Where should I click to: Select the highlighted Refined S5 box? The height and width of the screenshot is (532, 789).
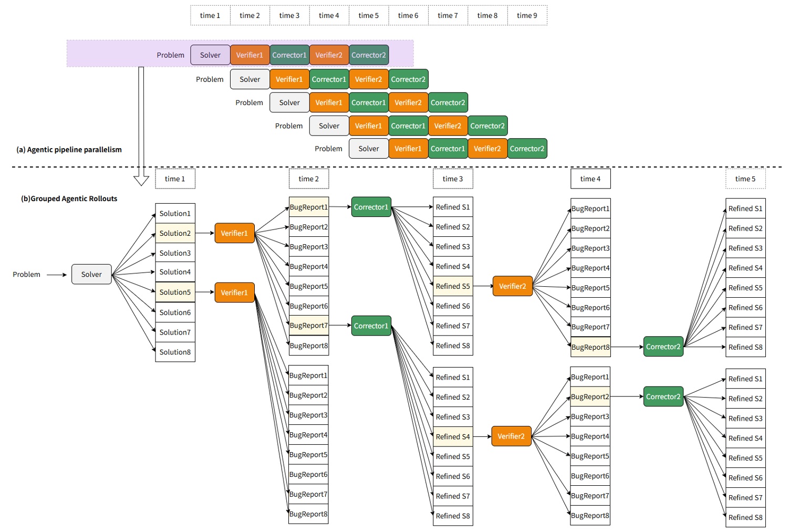pos(453,286)
